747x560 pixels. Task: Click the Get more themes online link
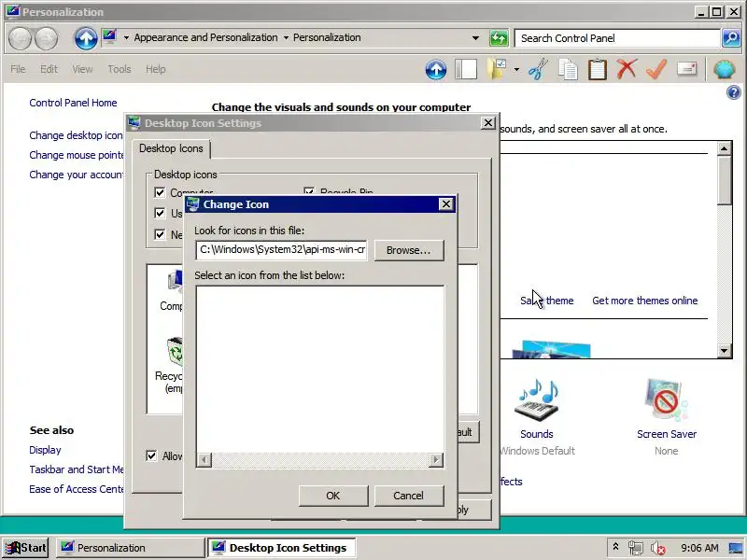point(644,301)
